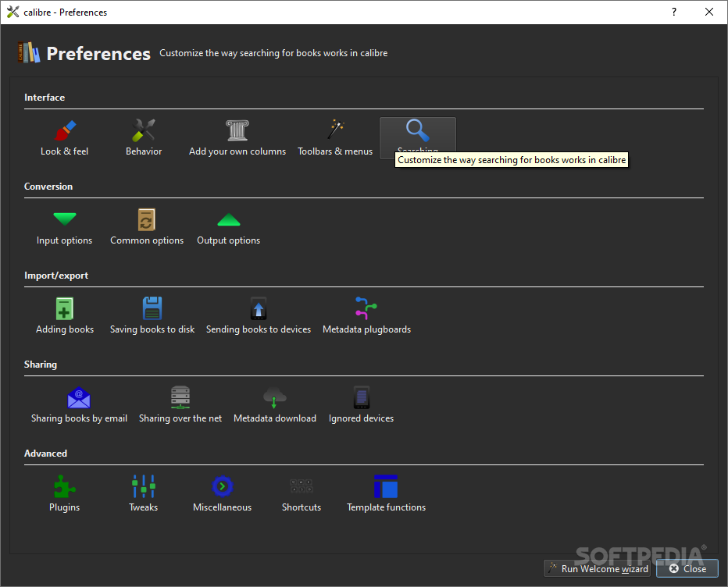Open Metadata download settings
Screen dimensions: 728x587
275,405
